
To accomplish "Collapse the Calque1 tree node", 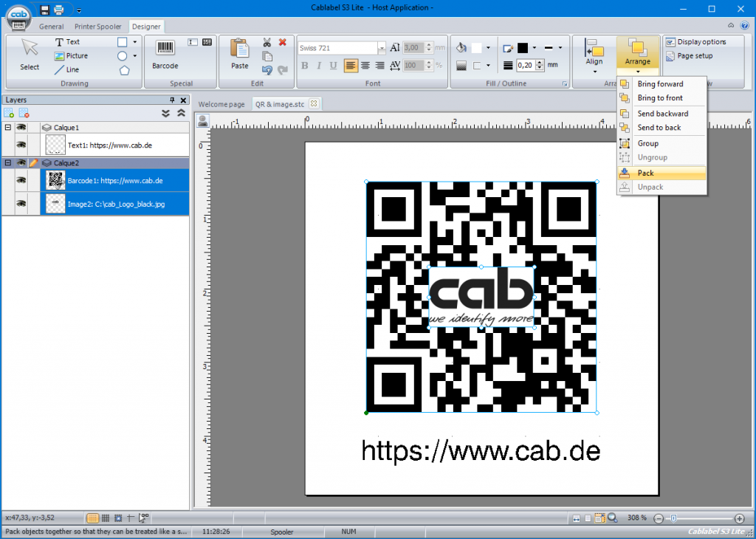I will click(x=7, y=127).
